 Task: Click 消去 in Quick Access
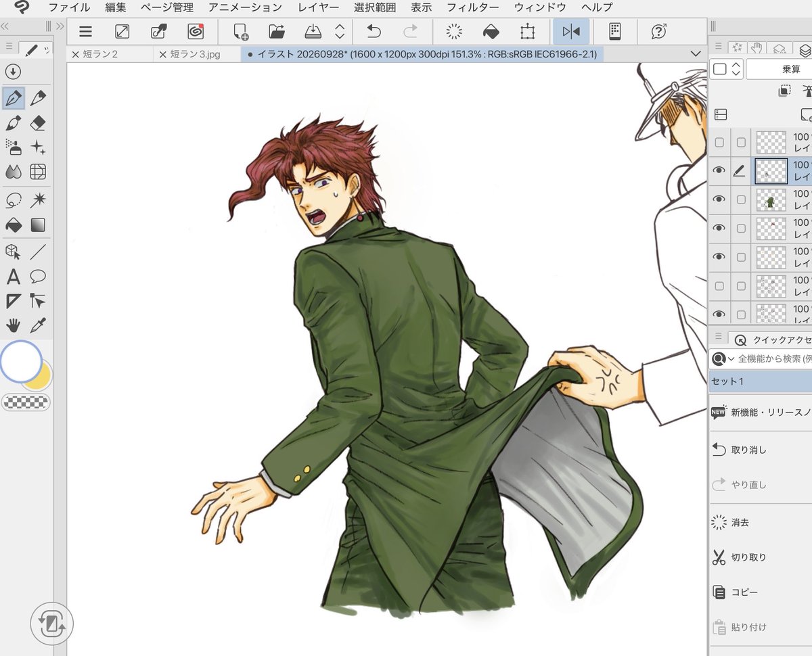point(740,523)
